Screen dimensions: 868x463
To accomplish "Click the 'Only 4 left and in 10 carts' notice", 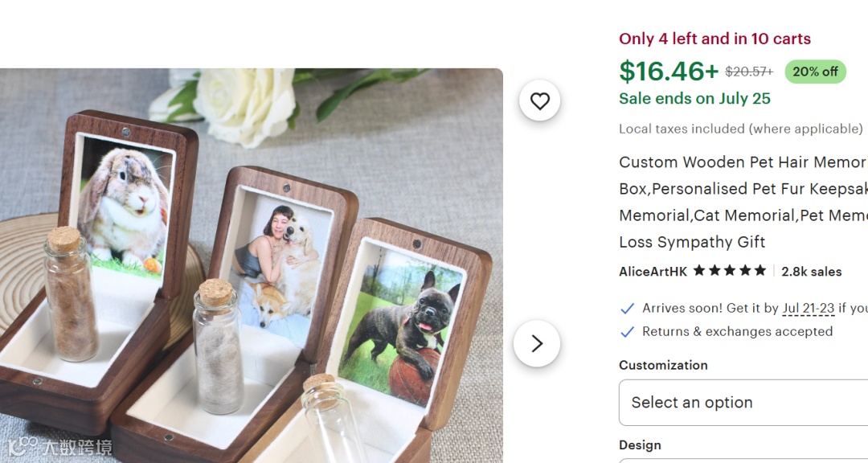I will coord(714,39).
